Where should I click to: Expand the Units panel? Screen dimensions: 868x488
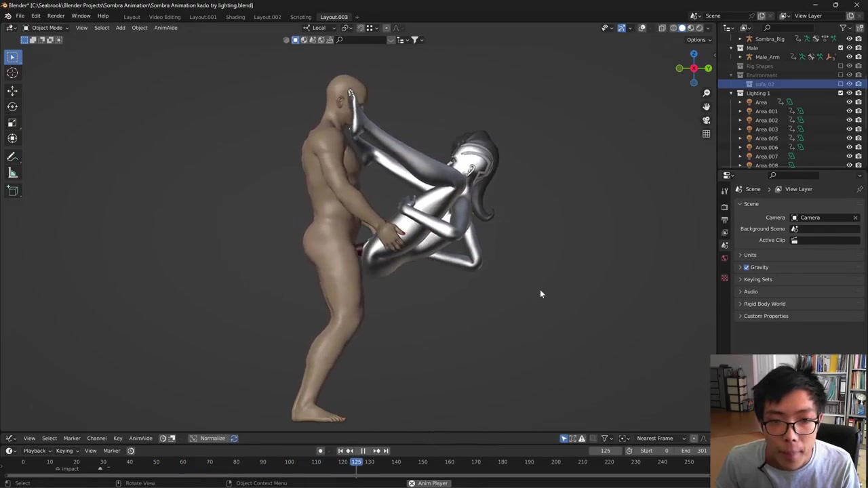(x=749, y=255)
